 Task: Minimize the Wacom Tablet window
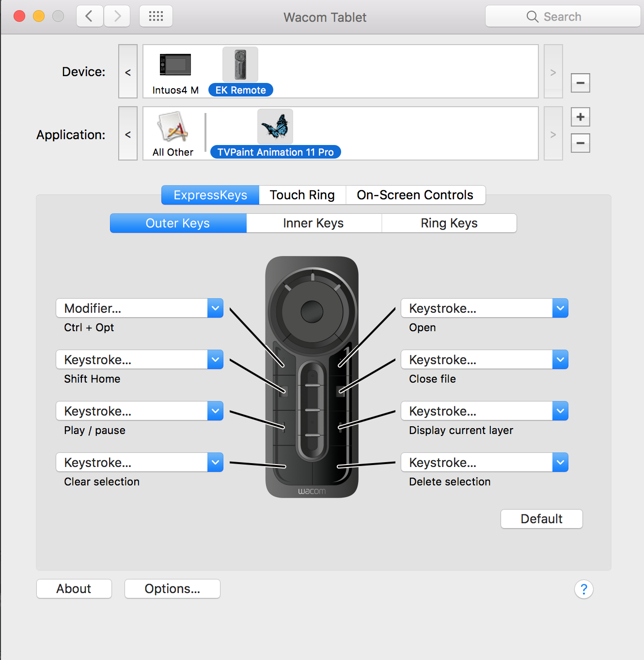39,16
